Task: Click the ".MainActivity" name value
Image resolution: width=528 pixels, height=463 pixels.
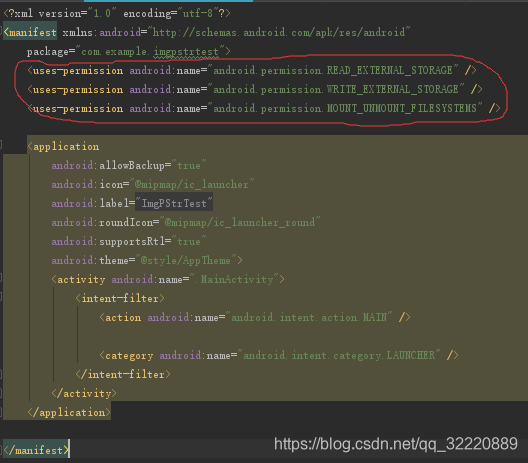Action: [234, 279]
